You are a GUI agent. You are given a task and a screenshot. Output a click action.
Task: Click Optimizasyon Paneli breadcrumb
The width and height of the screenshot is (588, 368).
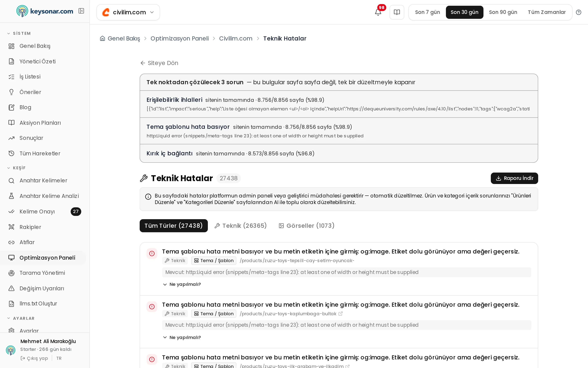coord(179,38)
